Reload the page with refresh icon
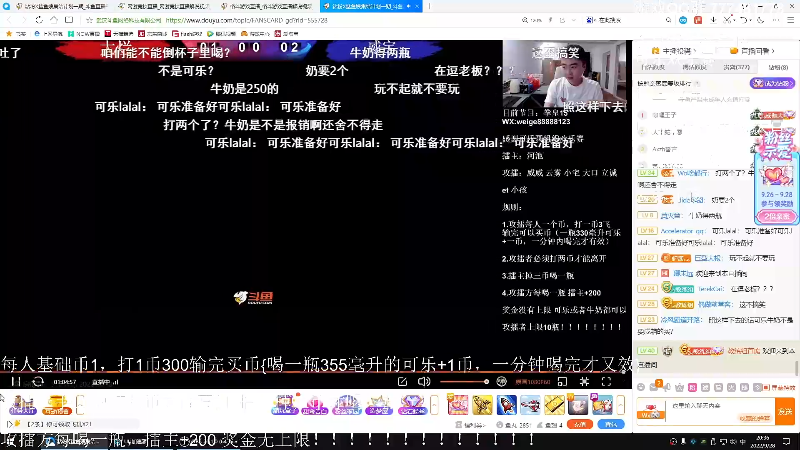 tap(39, 20)
